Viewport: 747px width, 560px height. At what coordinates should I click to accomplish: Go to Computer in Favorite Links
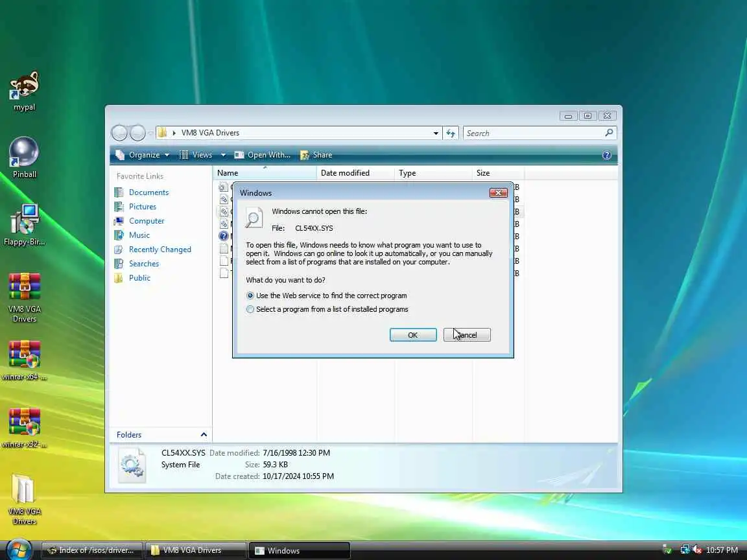pyautogui.click(x=147, y=221)
